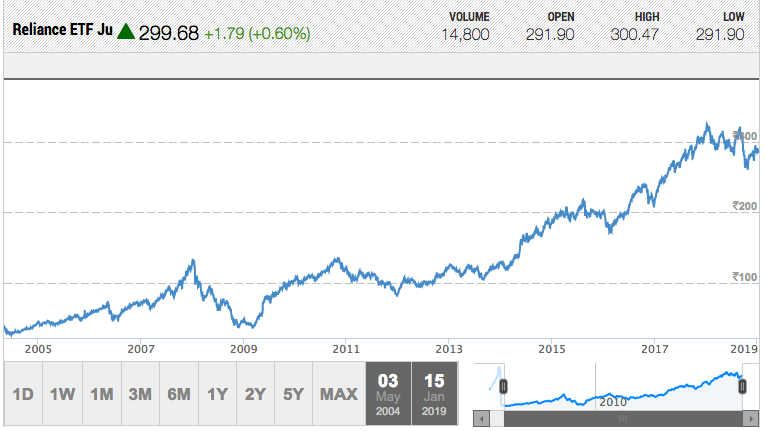Grab the left navigator range handle
This screenshot has height=431, width=765.
point(503,387)
